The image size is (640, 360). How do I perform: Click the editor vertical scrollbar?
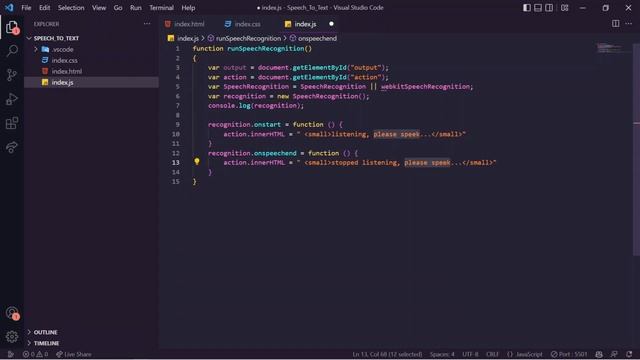pos(636,149)
